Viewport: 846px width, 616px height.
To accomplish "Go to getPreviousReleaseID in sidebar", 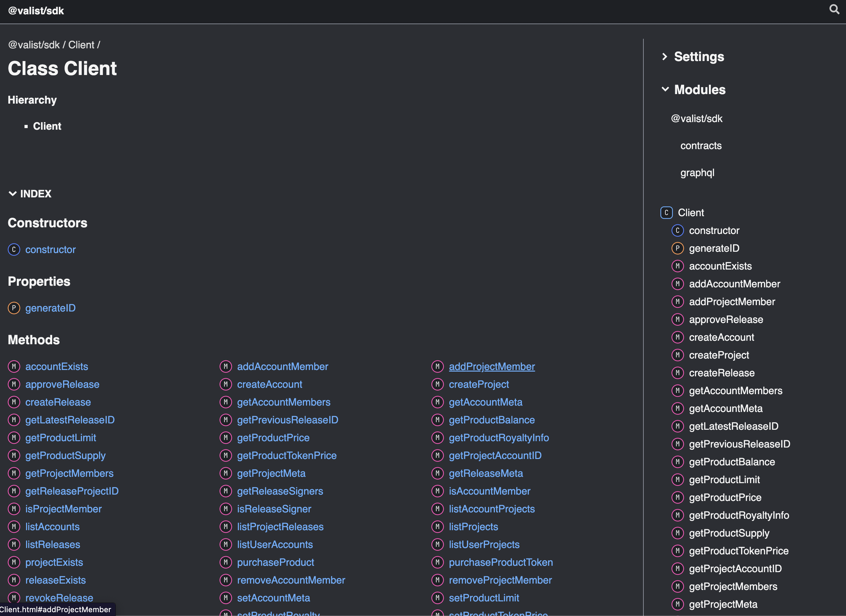I will point(739,444).
